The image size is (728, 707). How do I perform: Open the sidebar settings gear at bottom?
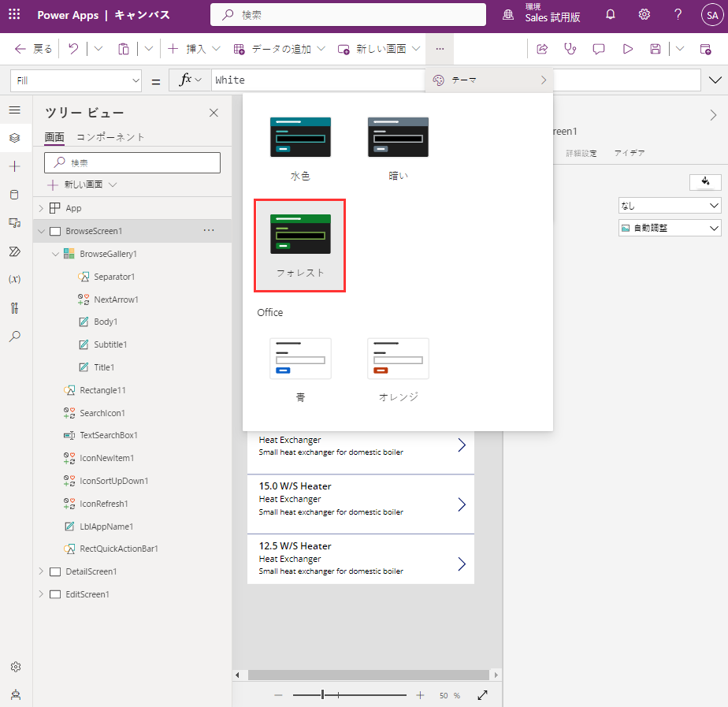pos(15,667)
